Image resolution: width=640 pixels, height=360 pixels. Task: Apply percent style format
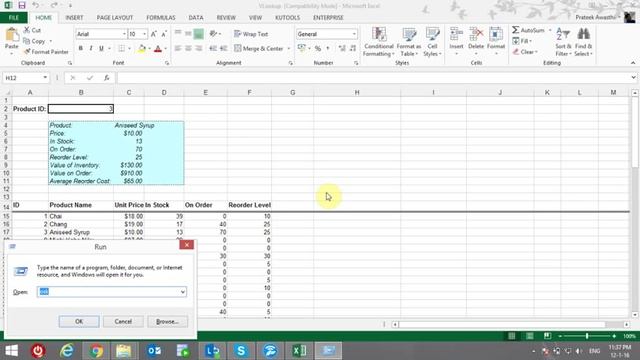pyautogui.click(x=318, y=49)
